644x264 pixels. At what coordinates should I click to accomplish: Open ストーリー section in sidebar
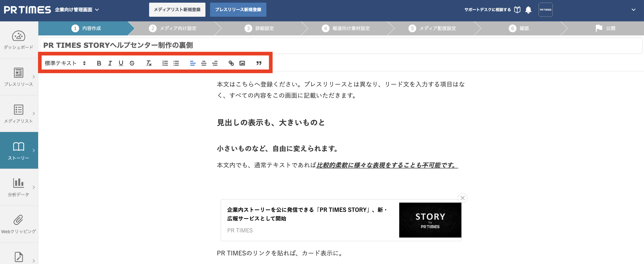pos(19,150)
